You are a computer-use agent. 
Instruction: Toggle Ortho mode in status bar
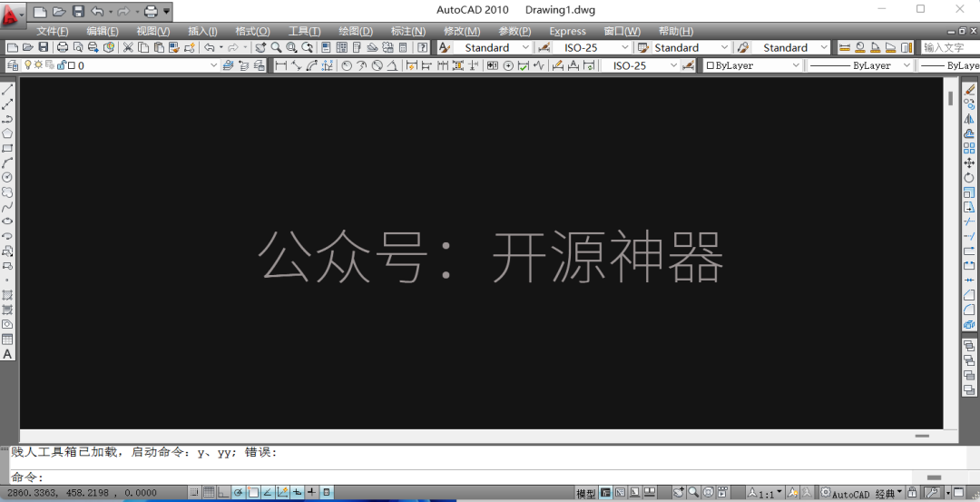223,493
